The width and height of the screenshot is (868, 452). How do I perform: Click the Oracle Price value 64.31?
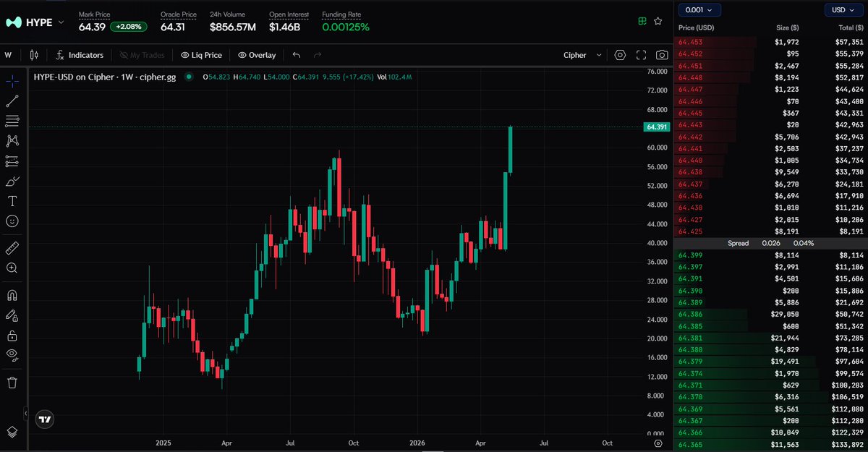pyautogui.click(x=173, y=27)
